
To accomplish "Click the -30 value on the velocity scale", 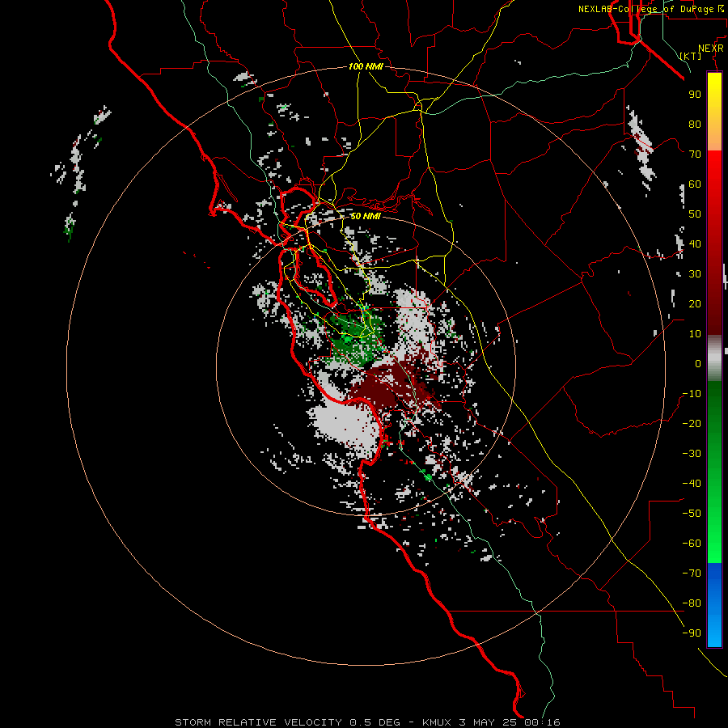I will point(692,454).
